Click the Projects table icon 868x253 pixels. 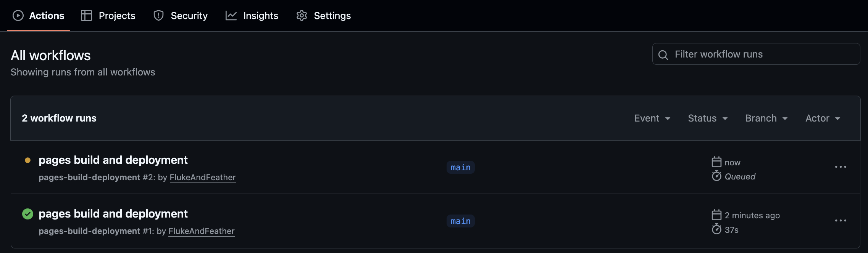[x=87, y=16]
